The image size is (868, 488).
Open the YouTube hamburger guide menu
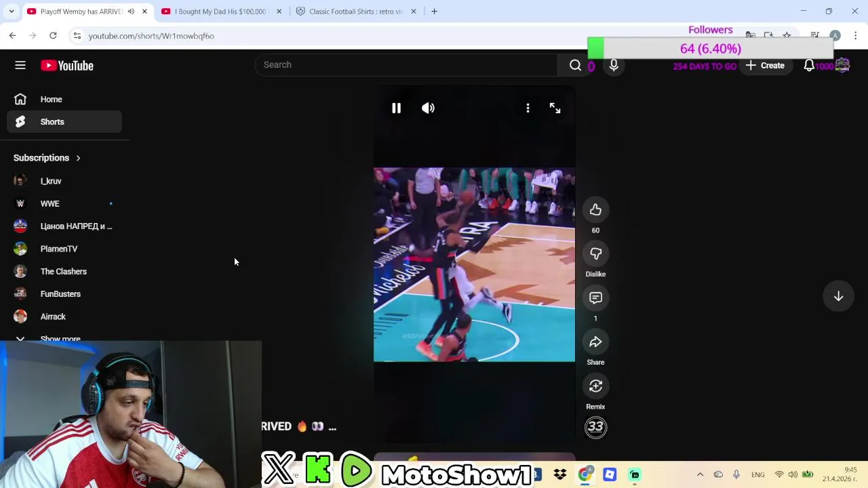tap(20, 66)
